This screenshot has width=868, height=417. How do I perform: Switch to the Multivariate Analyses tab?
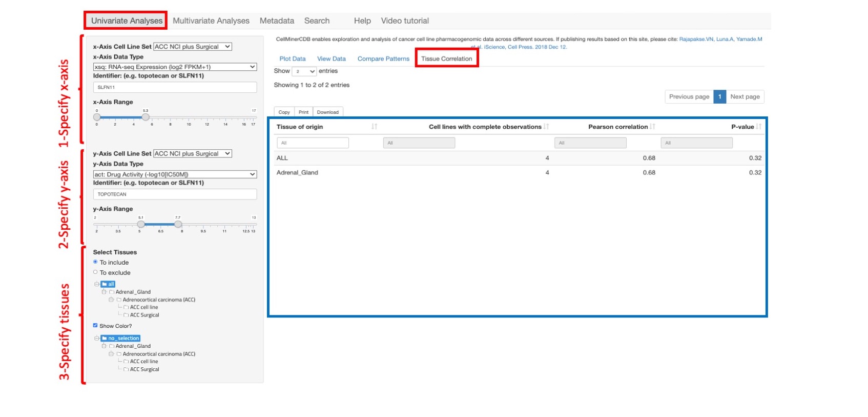pyautogui.click(x=211, y=21)
